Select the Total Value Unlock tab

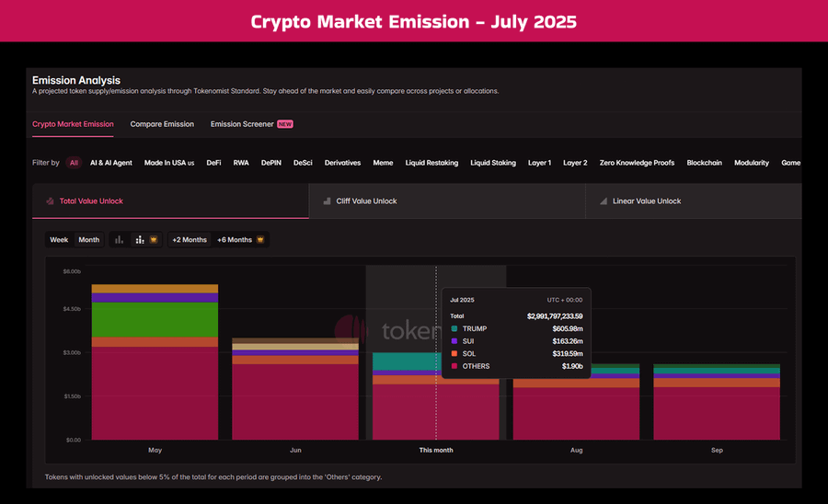(x=170, y=201)
